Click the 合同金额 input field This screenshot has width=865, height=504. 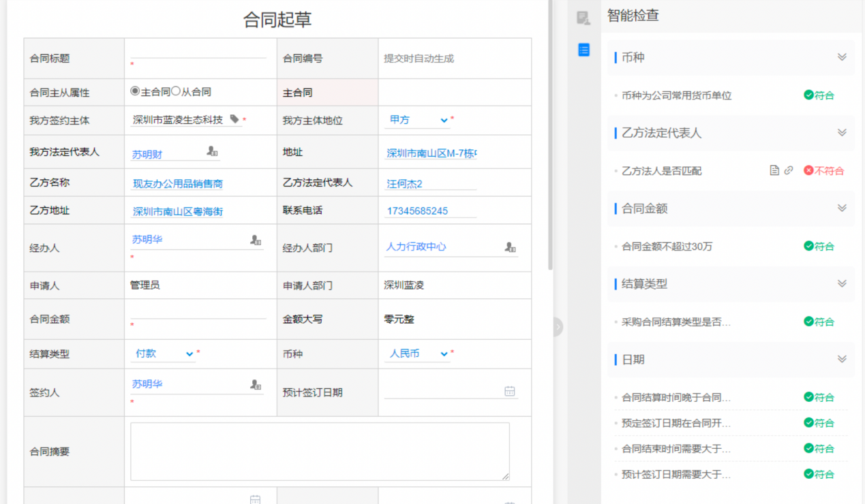198,312
